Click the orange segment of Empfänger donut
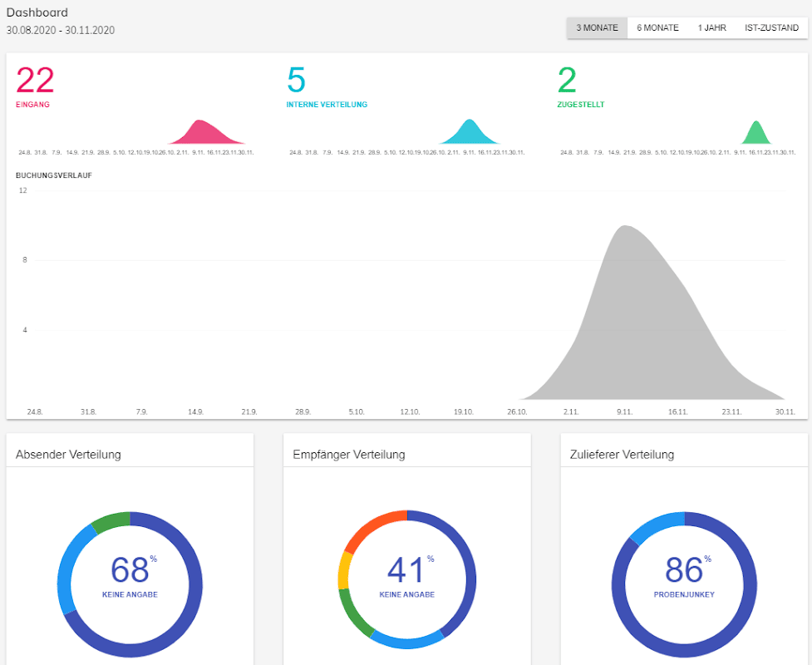Screen dimensions: 812x665 pyautogui.click(x=371, y=529)
